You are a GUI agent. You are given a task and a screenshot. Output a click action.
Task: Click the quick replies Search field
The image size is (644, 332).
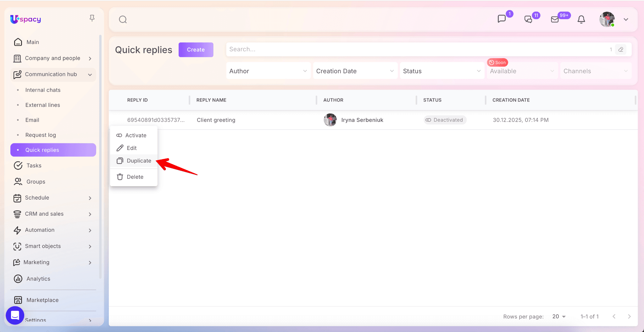[415, 49]
